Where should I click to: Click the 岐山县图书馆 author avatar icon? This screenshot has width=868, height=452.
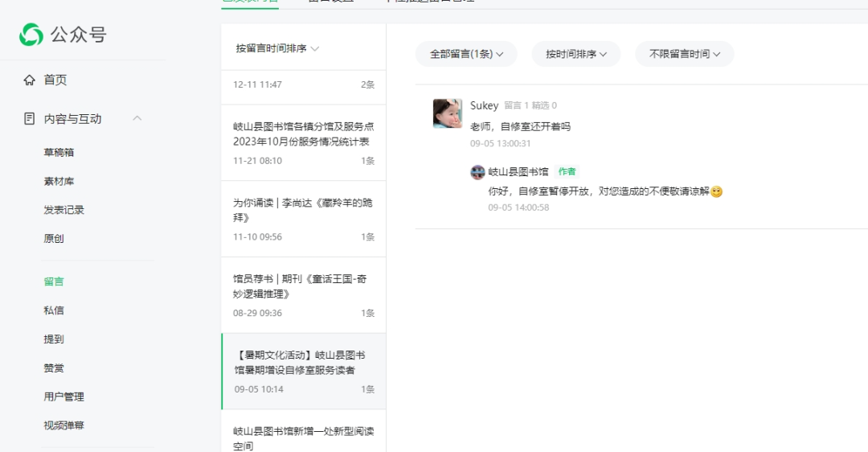(x=477, y=172)
